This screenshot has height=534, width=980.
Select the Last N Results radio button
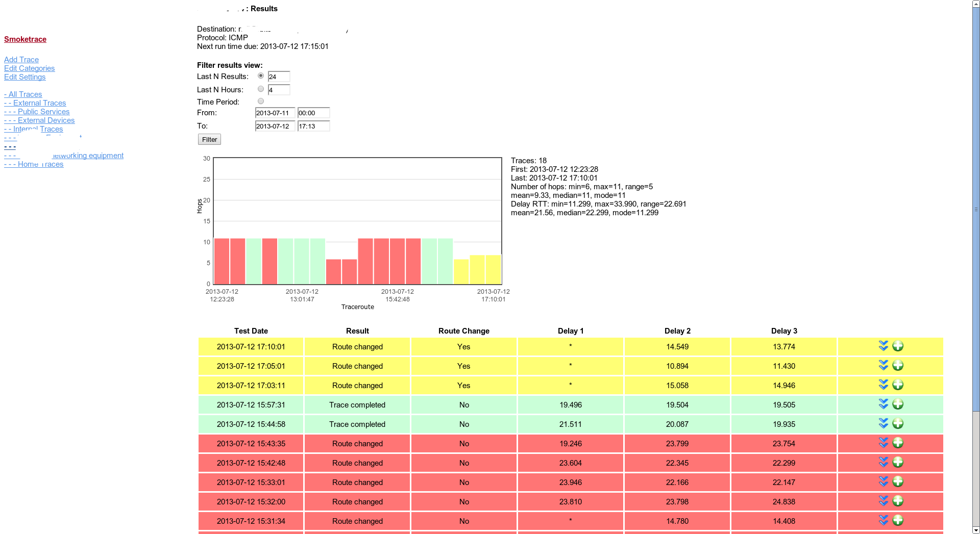click(261, 75)
